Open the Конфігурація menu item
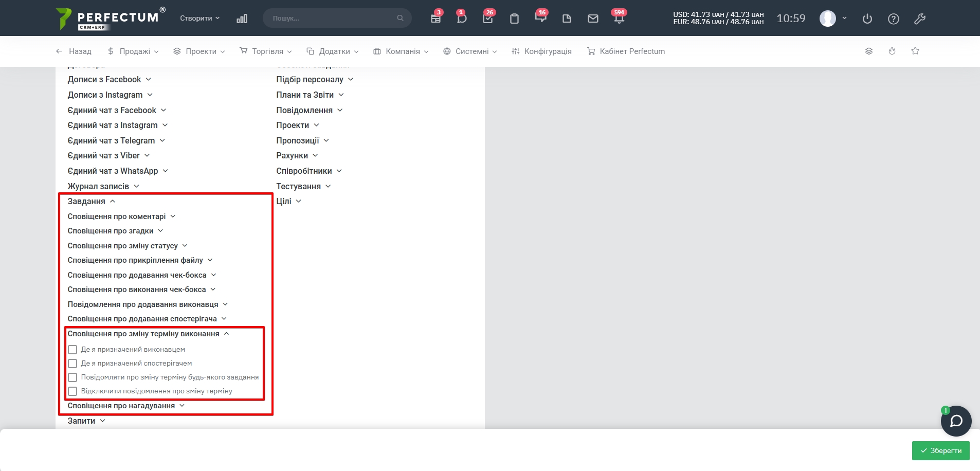This screenshot has width=980, height=471. click(x=542, y=51)
